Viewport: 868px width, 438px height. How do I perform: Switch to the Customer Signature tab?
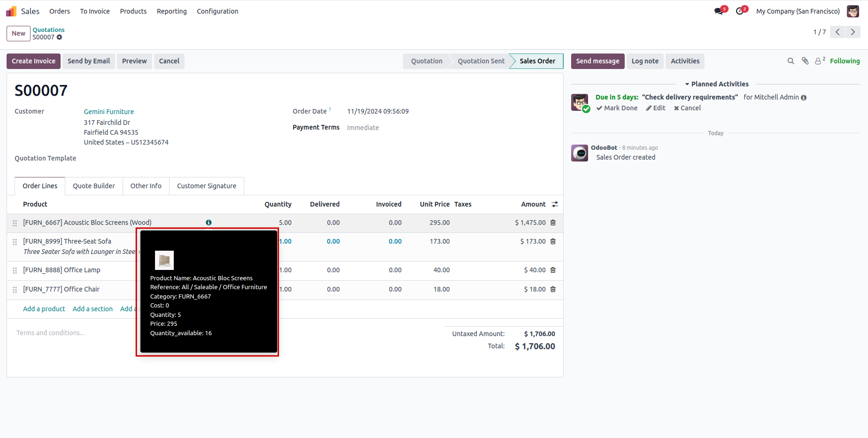tap(207, 186)
